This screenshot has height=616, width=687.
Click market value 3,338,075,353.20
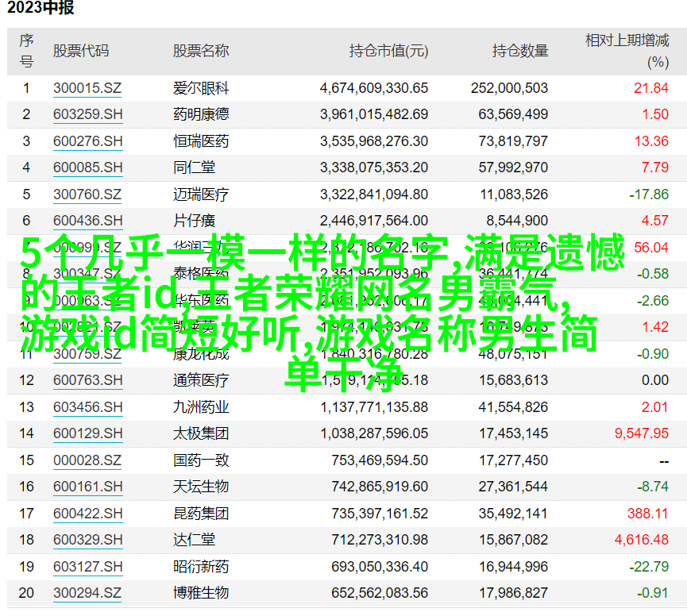(374, 167)
